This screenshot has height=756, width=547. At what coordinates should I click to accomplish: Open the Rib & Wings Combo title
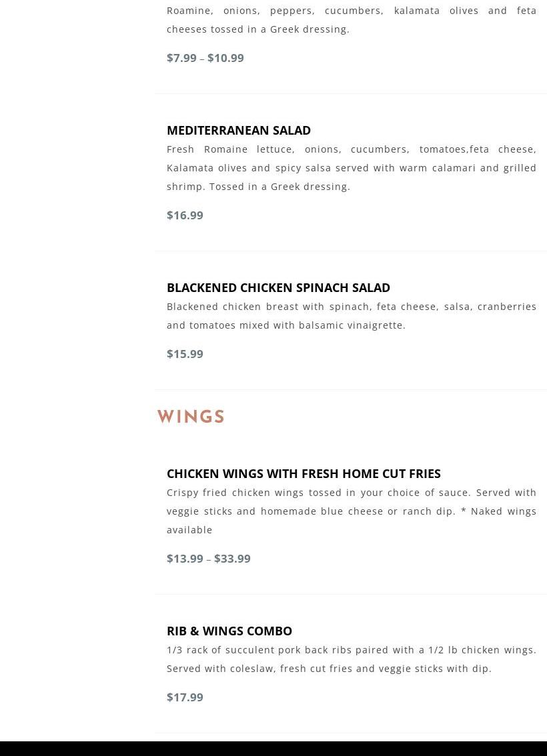click(x=229, y=631)
